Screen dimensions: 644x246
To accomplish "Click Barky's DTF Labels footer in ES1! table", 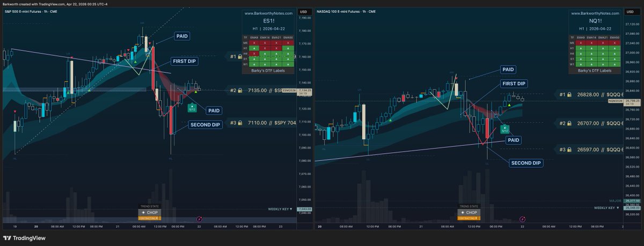I will [268, 70].
